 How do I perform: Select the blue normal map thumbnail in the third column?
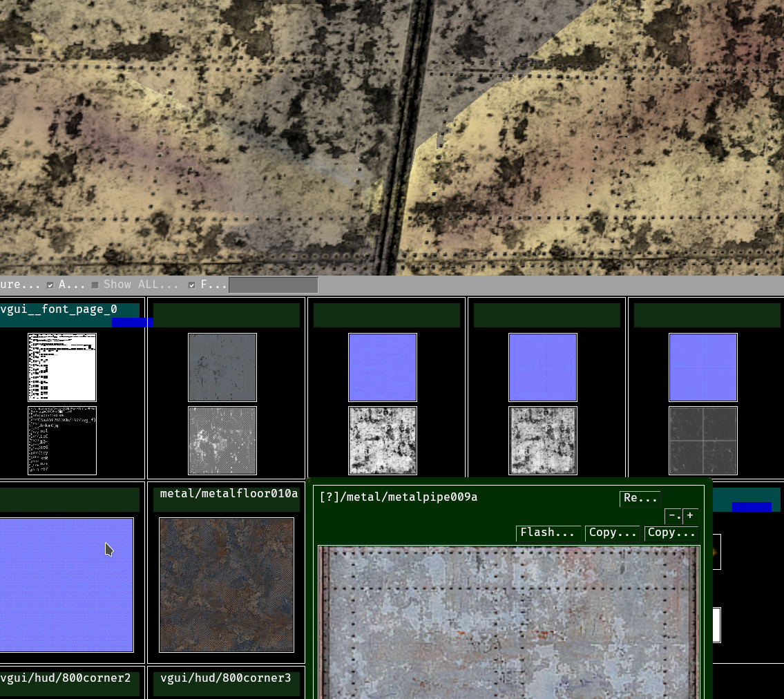click(383, 367)
